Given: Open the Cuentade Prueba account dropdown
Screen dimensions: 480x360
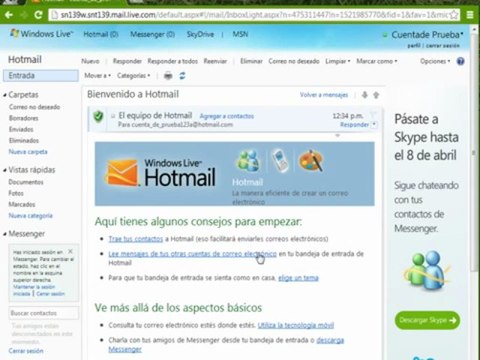Looking at the screenshot, I should coord(427,35).
